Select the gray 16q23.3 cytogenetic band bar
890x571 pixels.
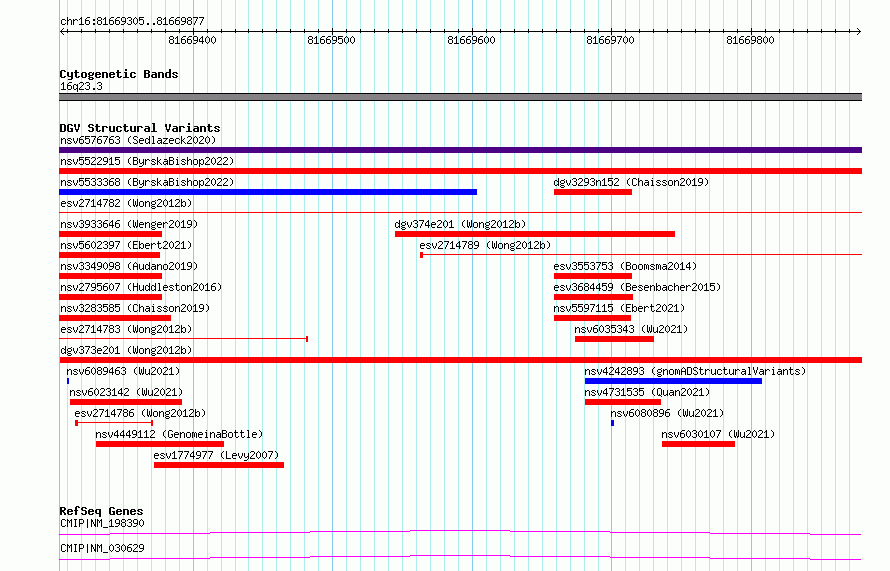(x=460, y=97)
